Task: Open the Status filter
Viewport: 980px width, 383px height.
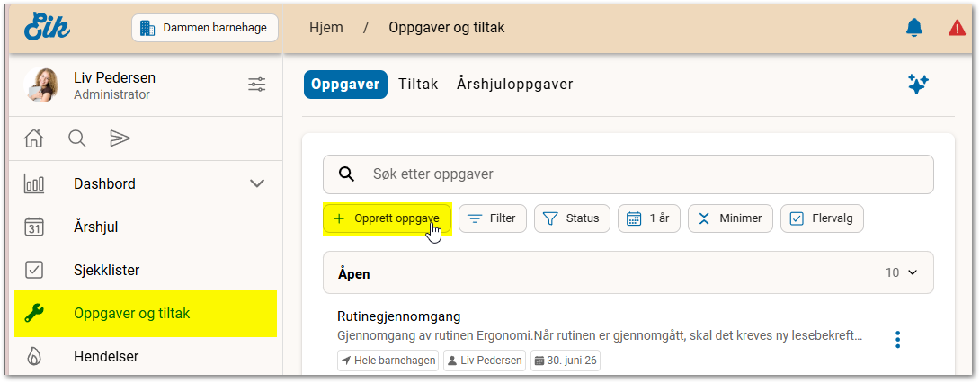Action: [x=572, y=218]
